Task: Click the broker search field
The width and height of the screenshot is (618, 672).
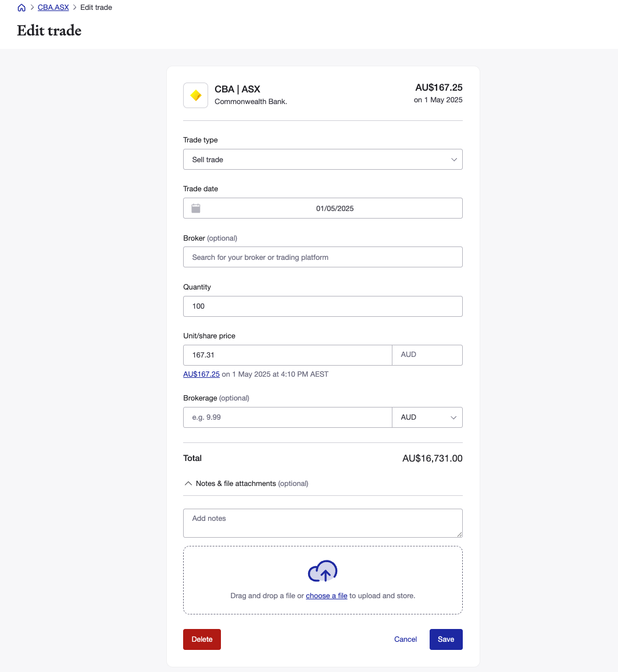Action: tap(323, 256)
